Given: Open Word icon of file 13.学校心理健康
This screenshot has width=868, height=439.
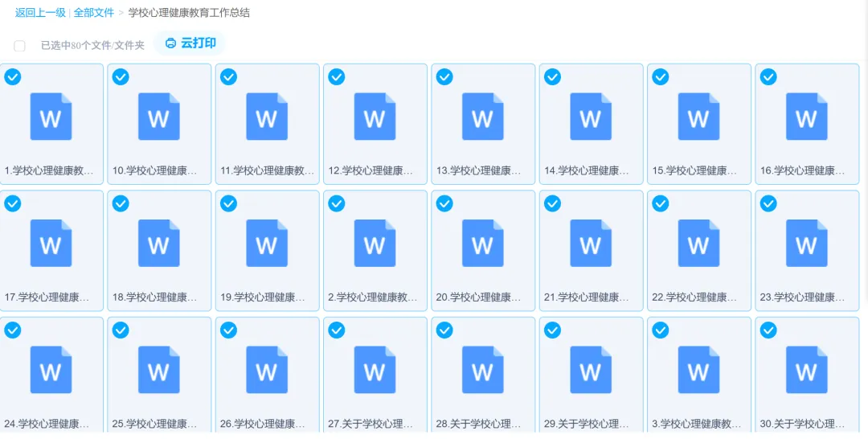Looking at the screenshot, I should [x=483, y=117].
